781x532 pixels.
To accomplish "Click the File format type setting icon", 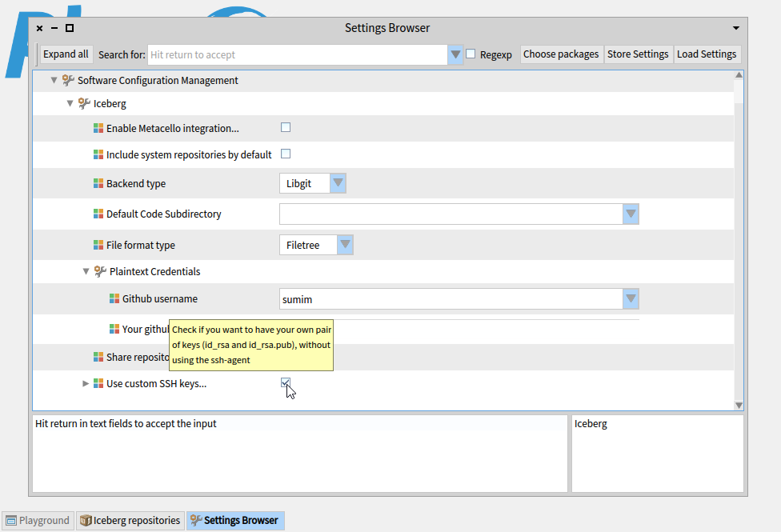I will 98,245.
